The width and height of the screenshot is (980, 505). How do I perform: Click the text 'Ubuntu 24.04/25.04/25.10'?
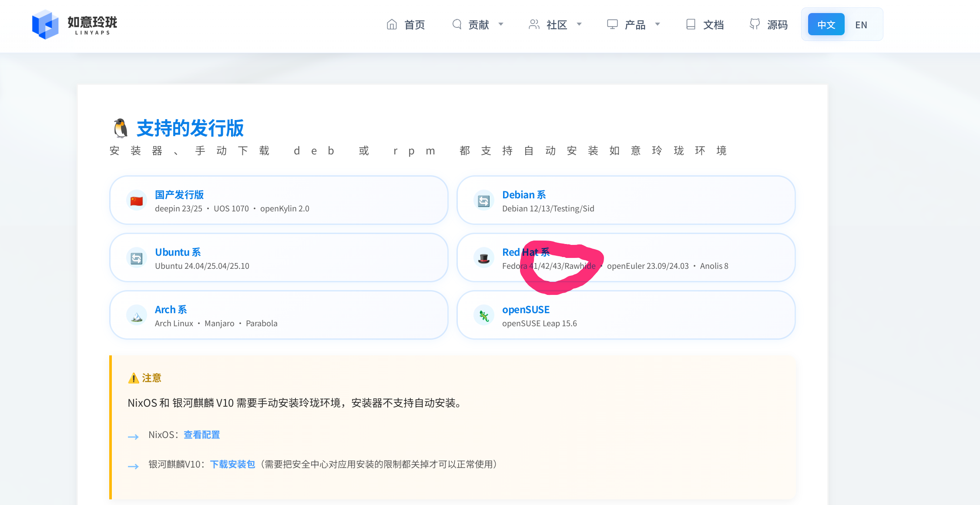tap(202, 266)
